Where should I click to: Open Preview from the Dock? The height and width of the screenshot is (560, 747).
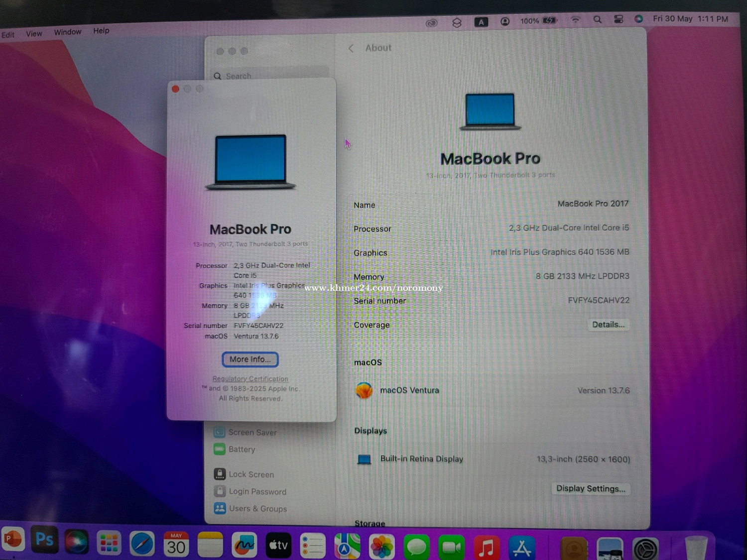610,550
